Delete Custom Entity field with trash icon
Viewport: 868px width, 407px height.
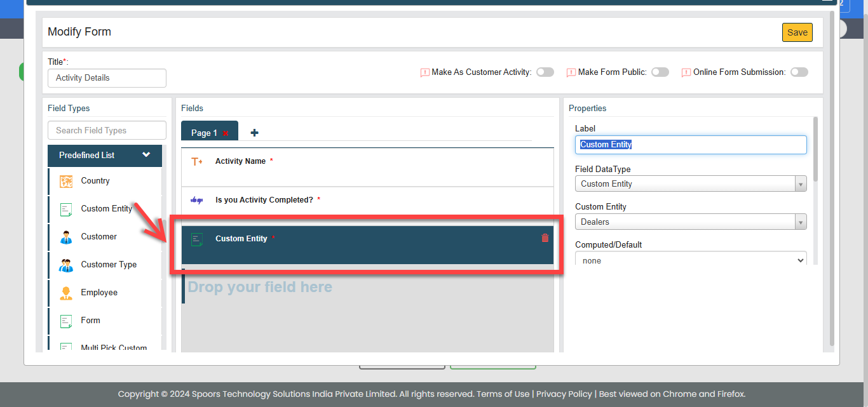click(x=545, y=238)
